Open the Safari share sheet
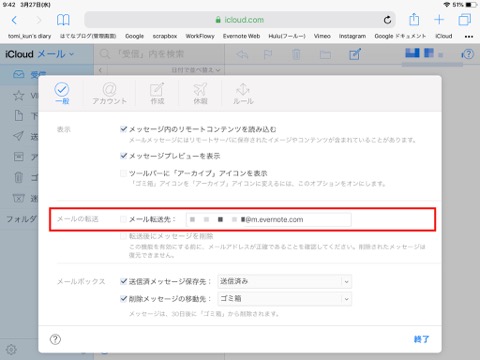Image resolution: width=480 pixels, height=360 pixels. (x=414, y=19)
